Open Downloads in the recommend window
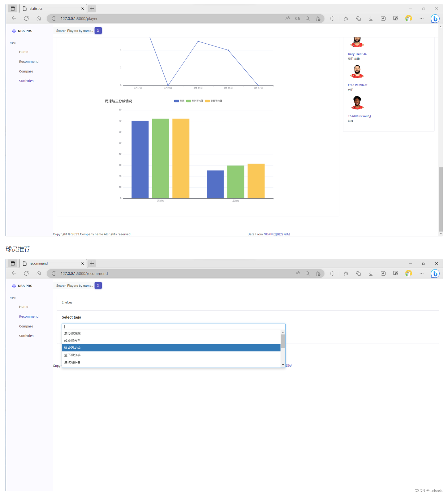Screen dimensions: 448x495 (371, 273)
